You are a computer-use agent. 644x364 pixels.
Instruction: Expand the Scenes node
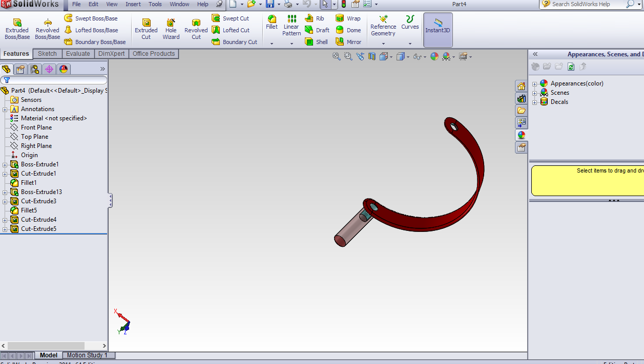tap(535, 93)
